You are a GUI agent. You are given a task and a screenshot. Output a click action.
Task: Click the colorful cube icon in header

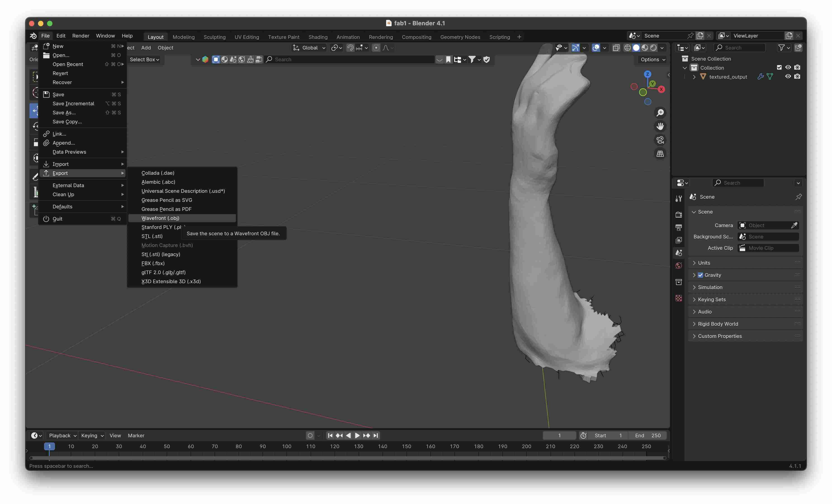tap(205, 59)
